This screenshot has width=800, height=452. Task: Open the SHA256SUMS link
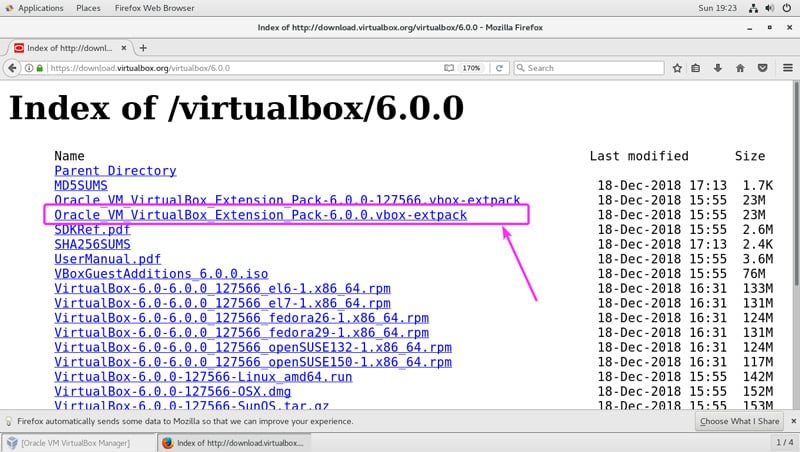[92, 245]
